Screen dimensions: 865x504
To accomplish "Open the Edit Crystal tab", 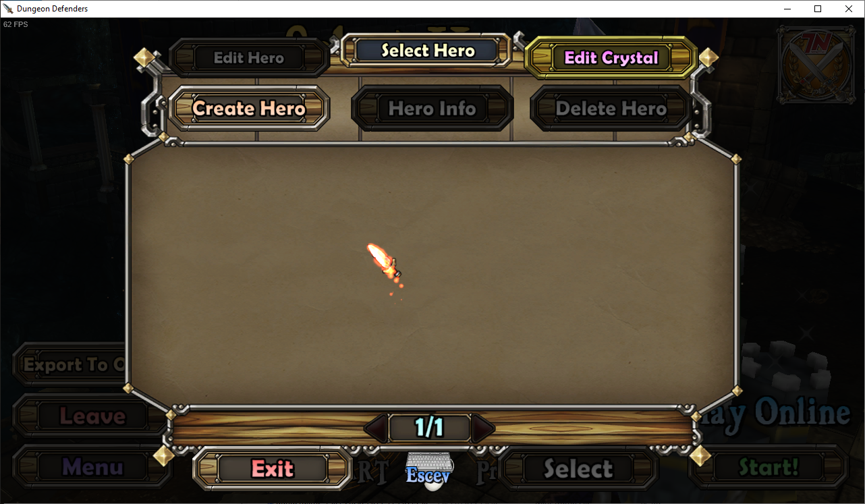I will tap(611, 58).
